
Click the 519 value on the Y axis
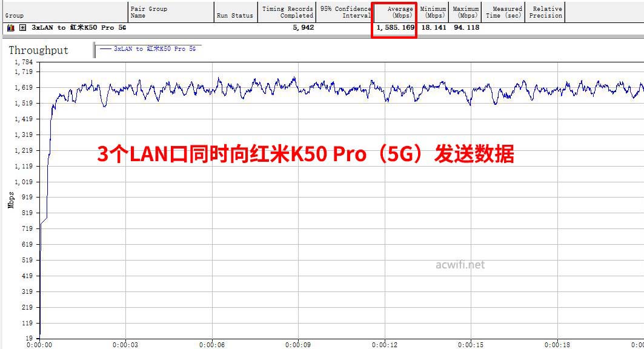[x=27, y=260]
